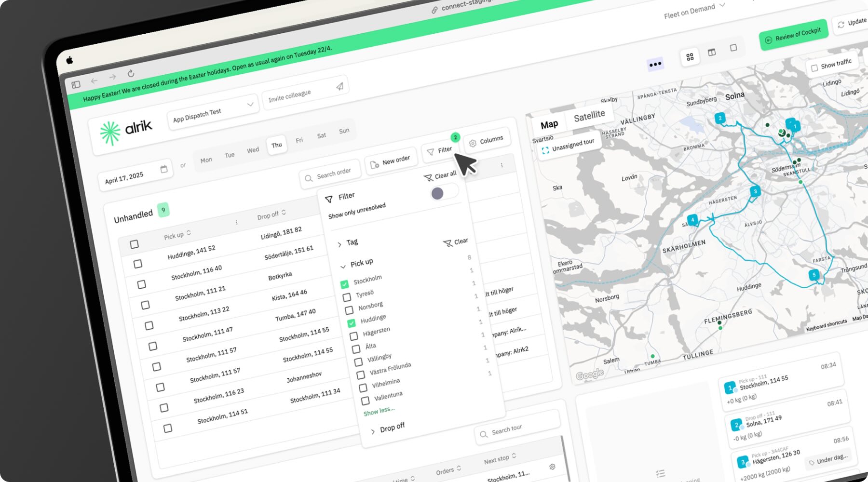The image size is (868, 482).
Task: Switch map to Map view
Action: (549, 125)
